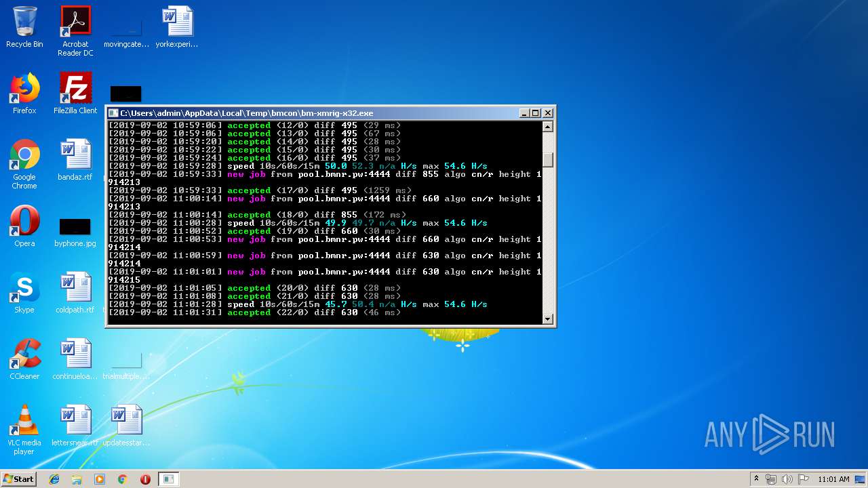
Task: Click speed line at 11:00:28
Action: [298, 223]
